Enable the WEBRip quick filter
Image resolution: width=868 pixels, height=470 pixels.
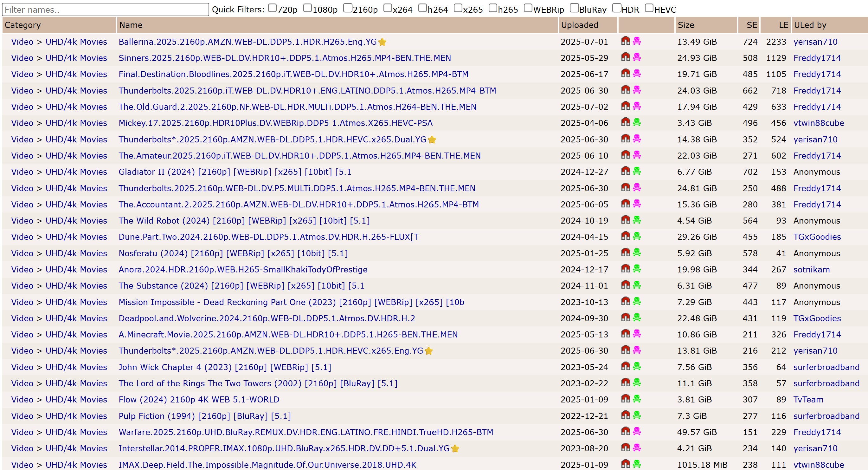pyautogui.click(x=528, y=8)
